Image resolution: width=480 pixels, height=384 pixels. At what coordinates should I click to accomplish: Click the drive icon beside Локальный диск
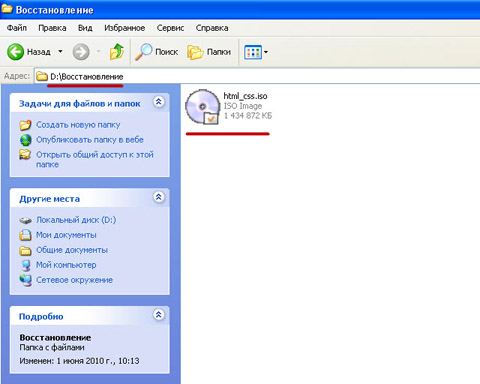(25, 221)
